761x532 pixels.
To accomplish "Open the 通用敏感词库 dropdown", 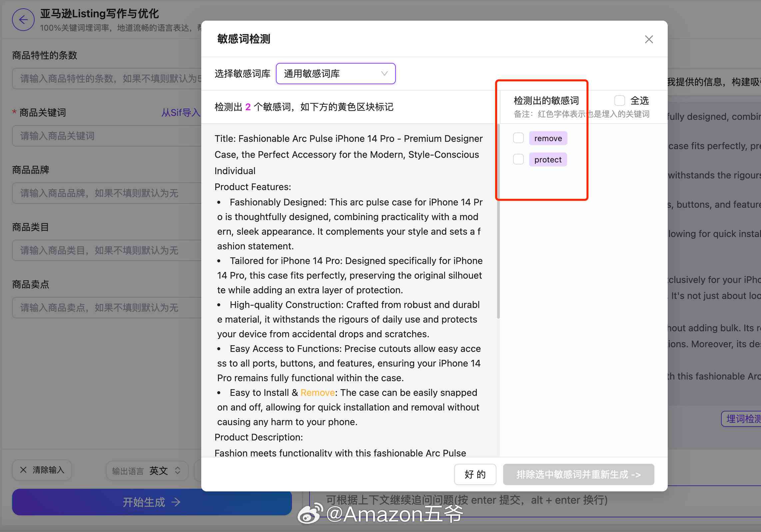I will [x=336, y=74].
